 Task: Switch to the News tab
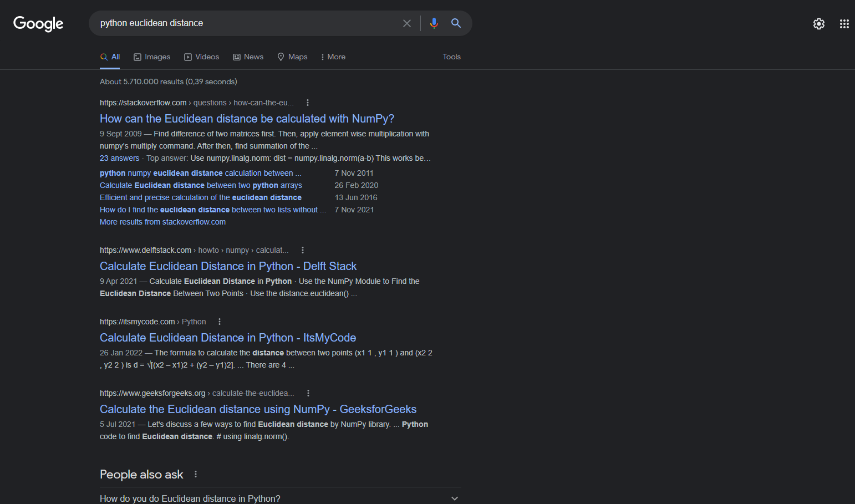[x=248, y=57]
